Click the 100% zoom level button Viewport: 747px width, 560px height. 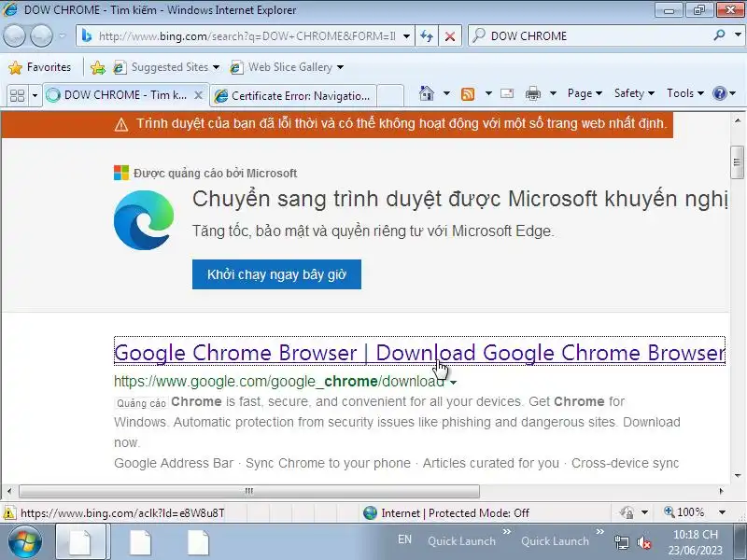[684, 512]
